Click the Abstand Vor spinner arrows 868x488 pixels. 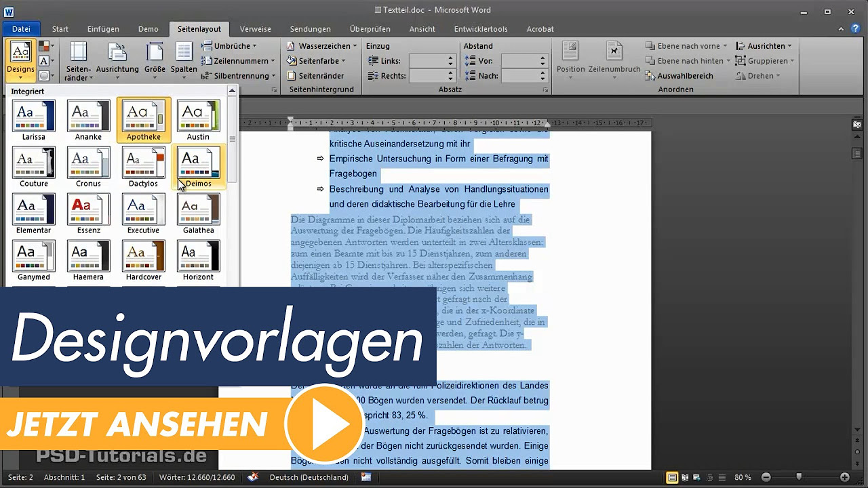point(543,61)
